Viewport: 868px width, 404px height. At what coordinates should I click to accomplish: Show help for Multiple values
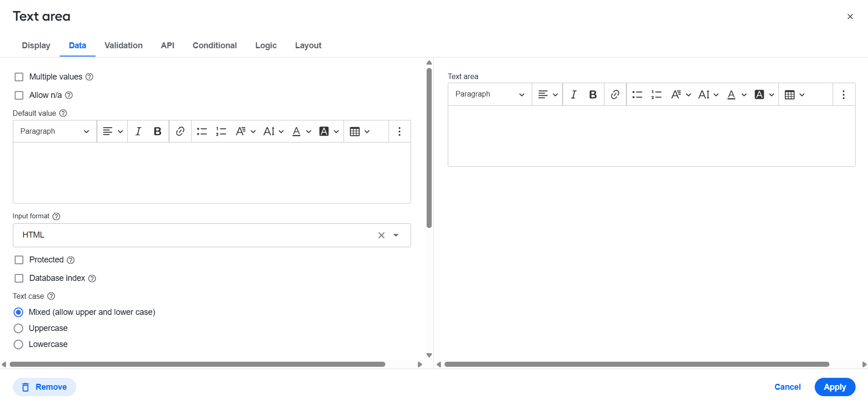pos(90,77)
